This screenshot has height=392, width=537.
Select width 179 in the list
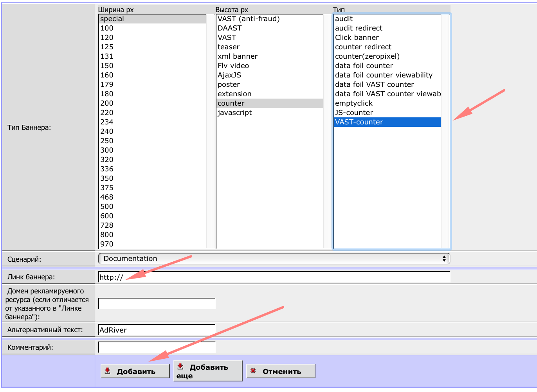coord(152,85)
